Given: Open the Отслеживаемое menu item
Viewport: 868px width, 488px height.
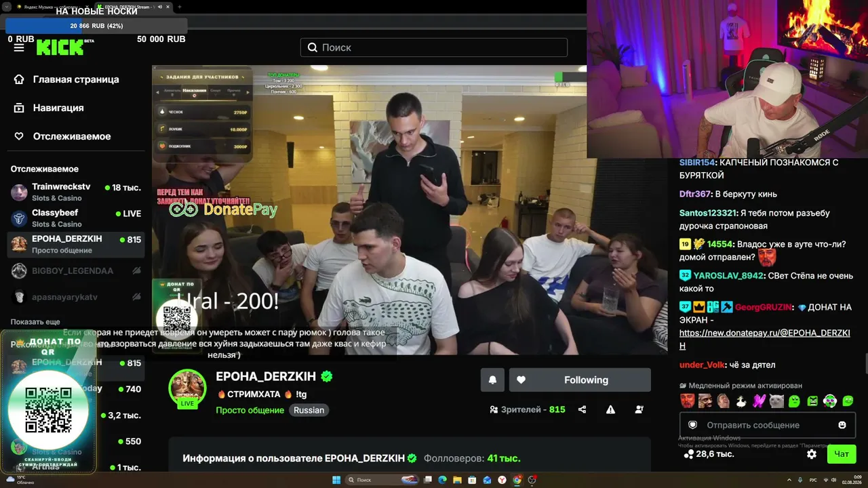Looking at the screenshot, I should [x=72, y=136].
